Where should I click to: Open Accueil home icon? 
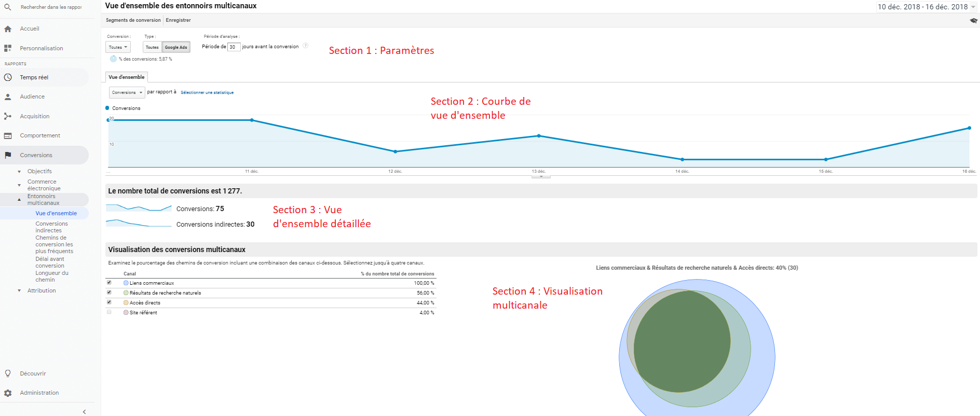click(8, 29)
